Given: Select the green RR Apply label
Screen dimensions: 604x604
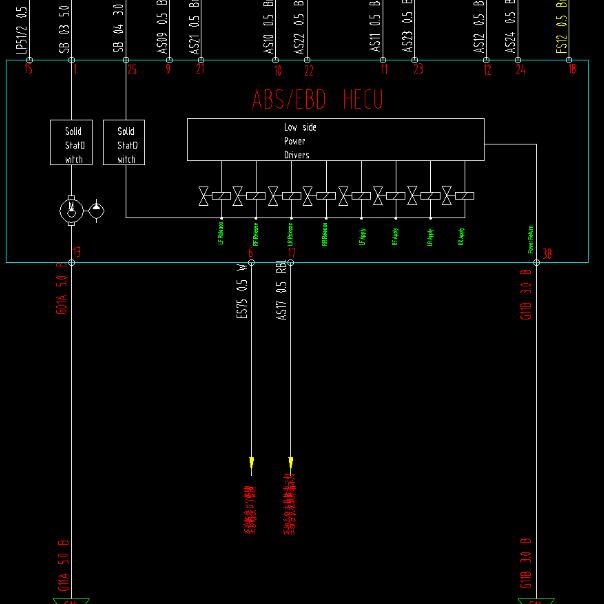Looking at the screenshot, I should pos(461,236).
